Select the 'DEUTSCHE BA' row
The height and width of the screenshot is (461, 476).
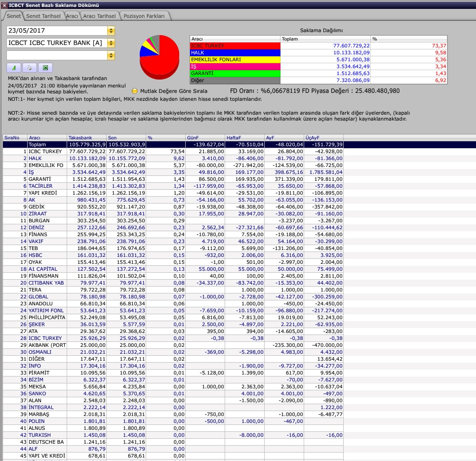(173, 442)
